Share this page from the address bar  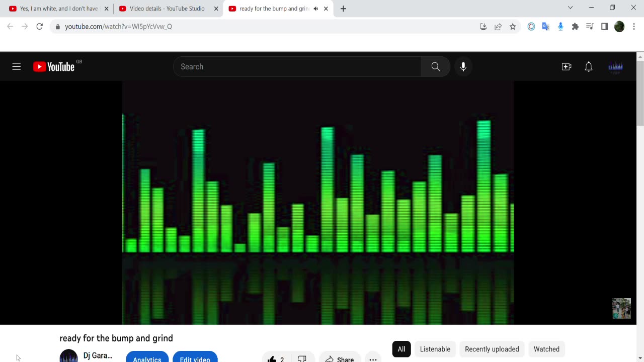click(x=498, y=27)
